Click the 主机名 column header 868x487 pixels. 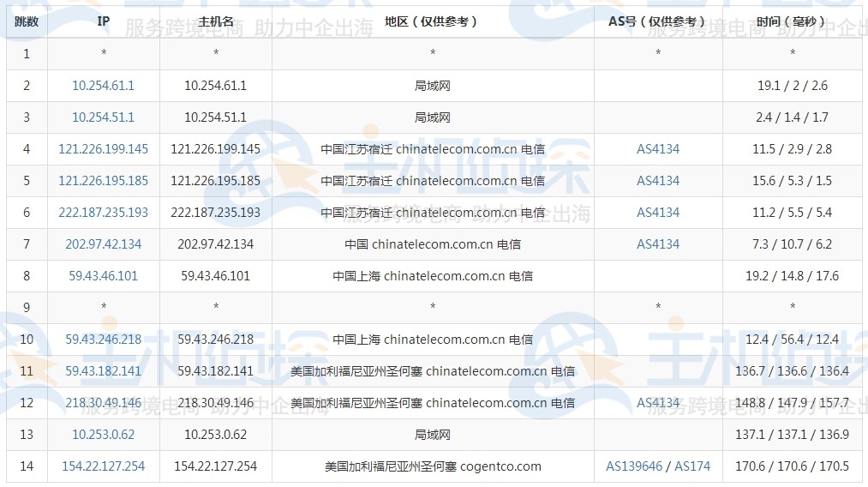tap(216, 21)
